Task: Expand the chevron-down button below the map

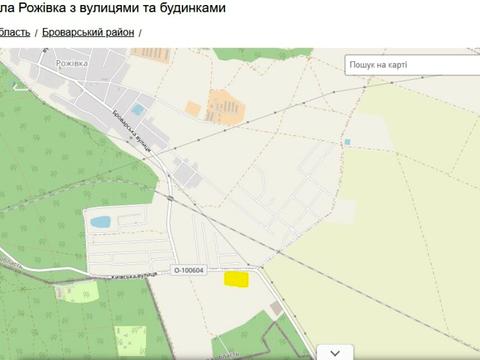Action: coord(335,353)
